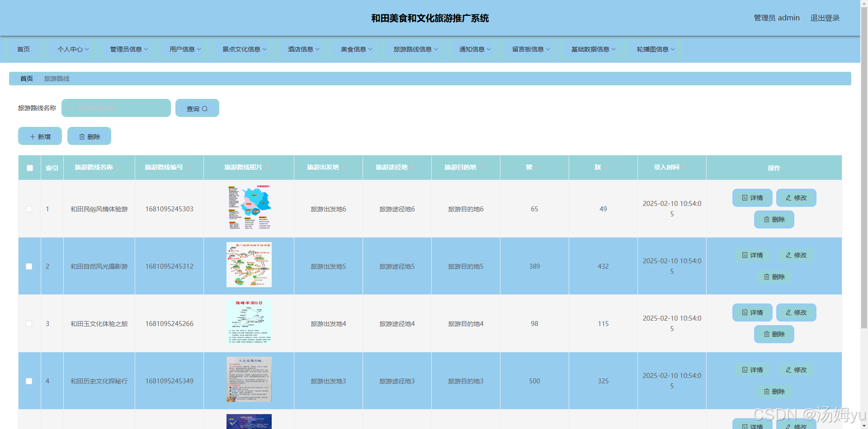Open 详情 for 和田民俗风情体验游
This screenshot has width=868, height=429.
click(752, 198)
